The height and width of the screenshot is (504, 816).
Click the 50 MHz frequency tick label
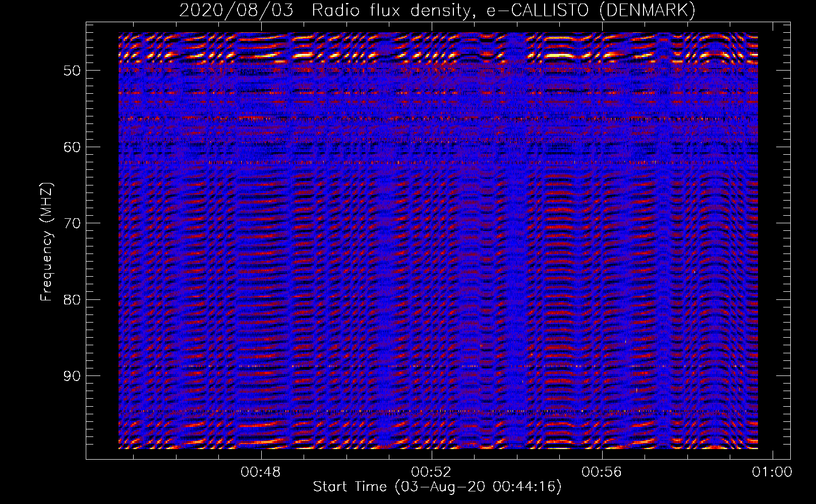click(72, 71)
